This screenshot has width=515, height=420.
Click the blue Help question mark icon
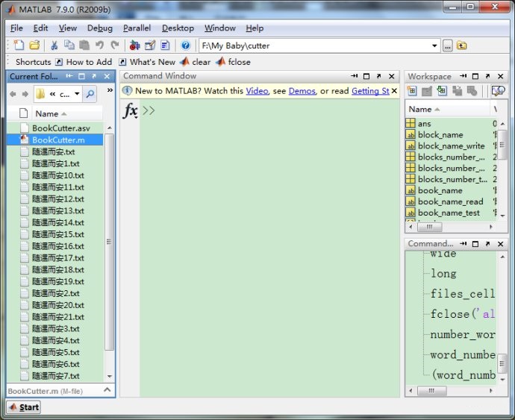point(186,46)
